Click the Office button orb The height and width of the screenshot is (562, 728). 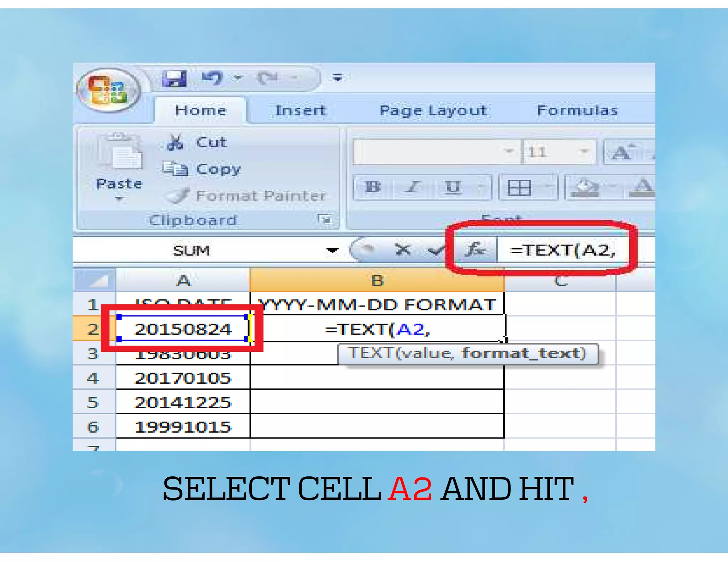pyautogui.click(x=108, y=91)
